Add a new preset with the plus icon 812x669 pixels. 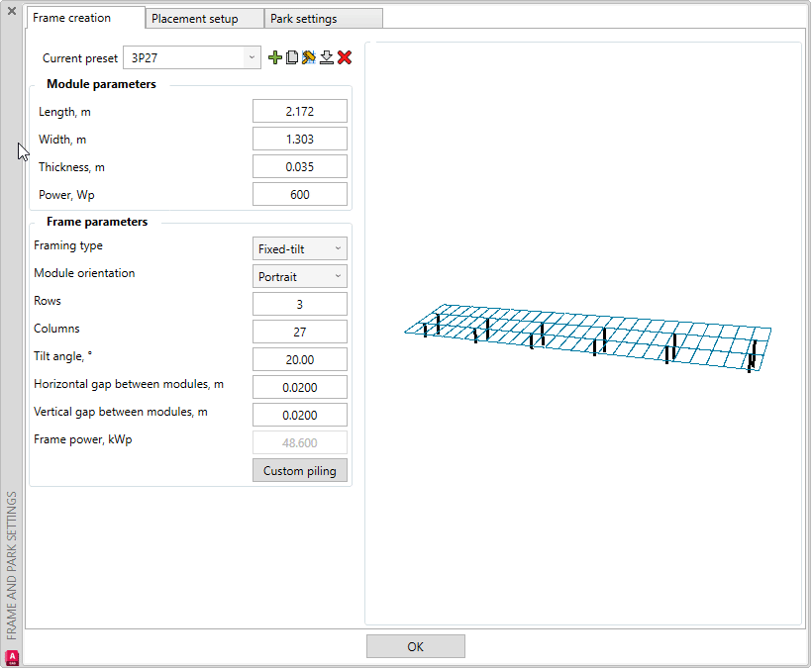pos(274,57)
